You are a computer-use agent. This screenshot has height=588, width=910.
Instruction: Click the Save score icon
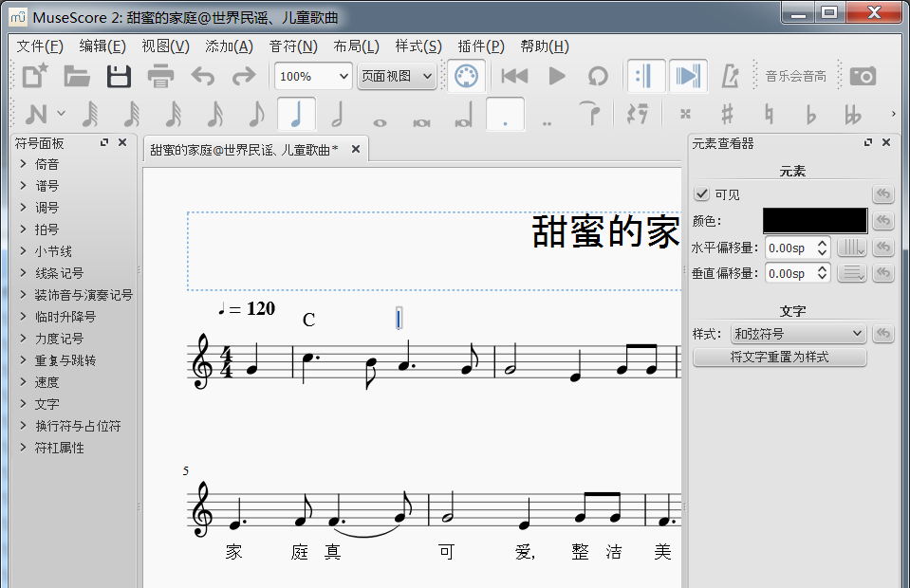point(119,76)
